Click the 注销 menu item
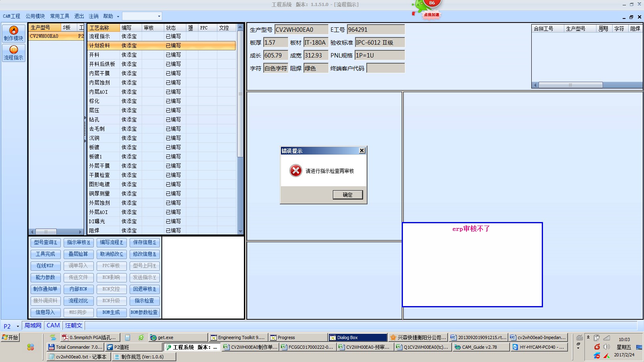The width and height of the screenshot is (644, 362). [93, 16]
